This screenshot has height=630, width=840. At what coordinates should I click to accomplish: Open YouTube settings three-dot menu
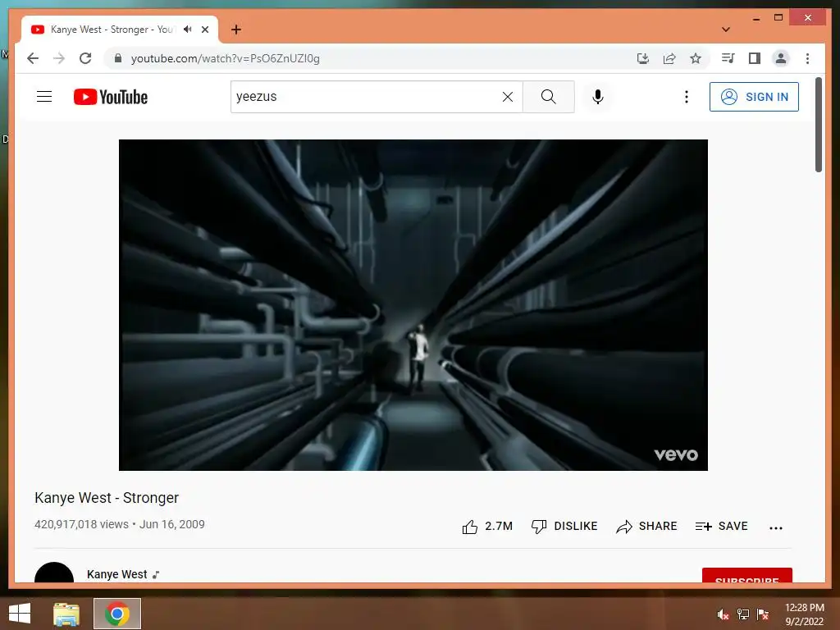click(687, 97)
